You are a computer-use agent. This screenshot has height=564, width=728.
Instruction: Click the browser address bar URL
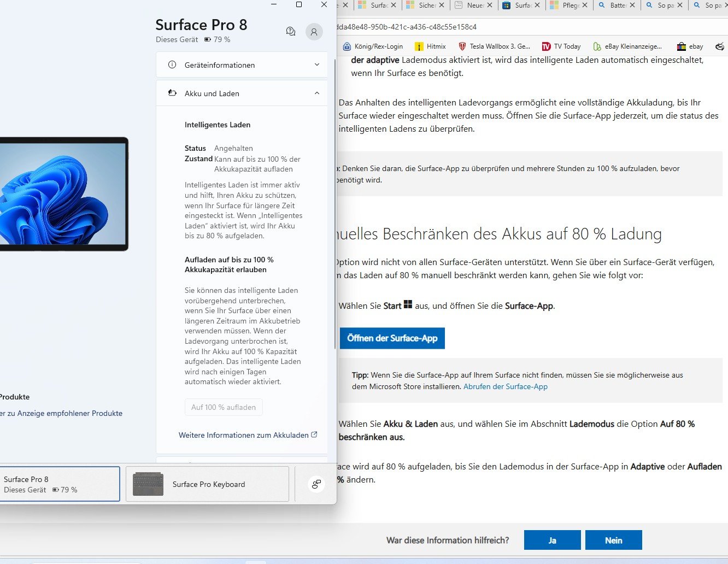click(407, 26)
